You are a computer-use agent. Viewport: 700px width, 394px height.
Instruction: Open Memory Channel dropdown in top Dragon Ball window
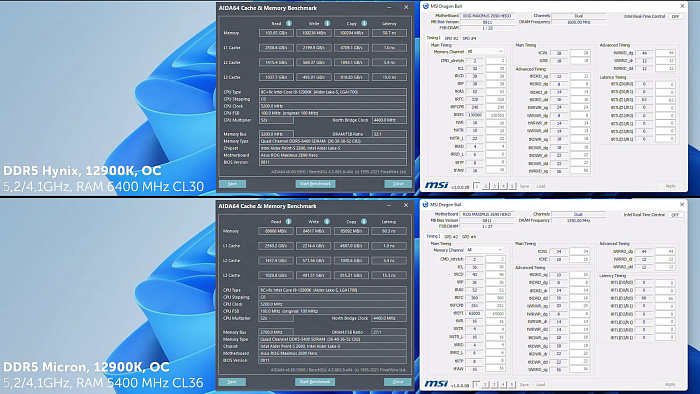485,52
